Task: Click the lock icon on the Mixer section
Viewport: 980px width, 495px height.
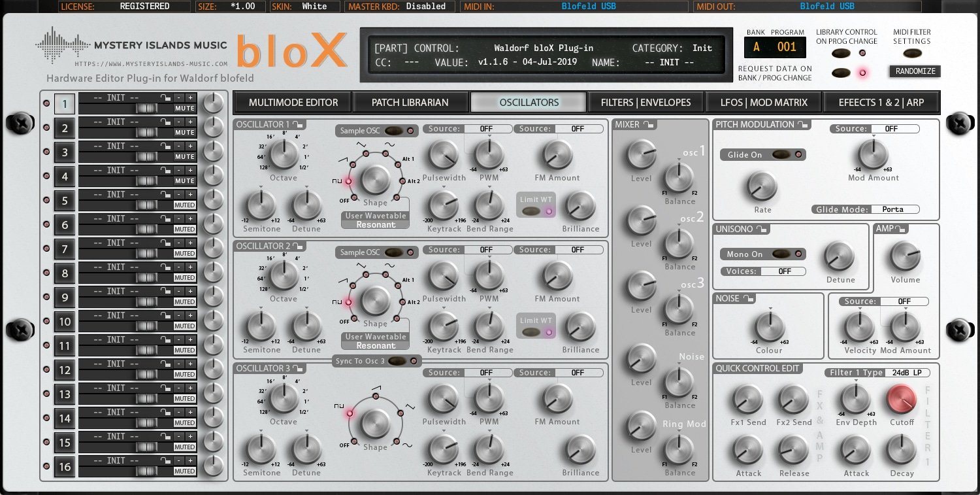Action: [x=647, y=124]
